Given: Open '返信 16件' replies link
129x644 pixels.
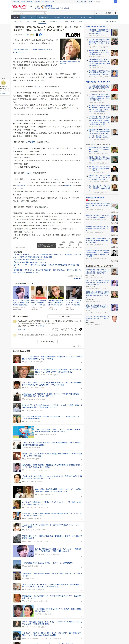Looking at the screenshot, I should [21, 329].
